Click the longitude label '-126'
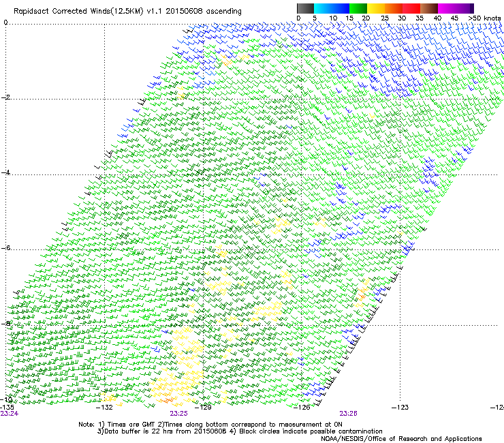 (x=302, y=408)
